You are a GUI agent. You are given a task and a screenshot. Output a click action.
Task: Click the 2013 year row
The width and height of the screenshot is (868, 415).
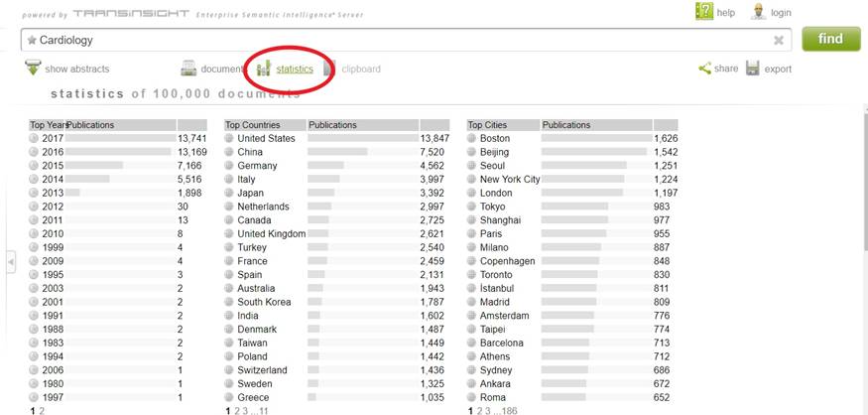click(x=118, y=193)
